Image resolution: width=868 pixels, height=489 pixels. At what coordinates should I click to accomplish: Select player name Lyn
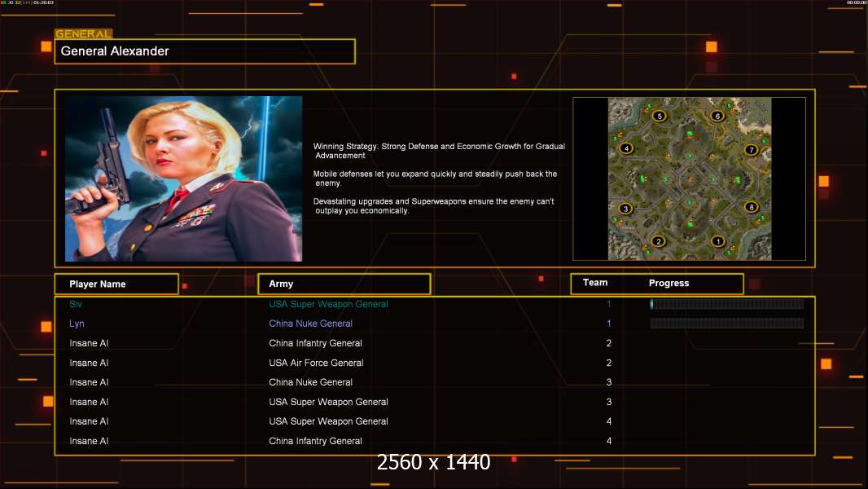pyautogui.click(x=77, y=324)
